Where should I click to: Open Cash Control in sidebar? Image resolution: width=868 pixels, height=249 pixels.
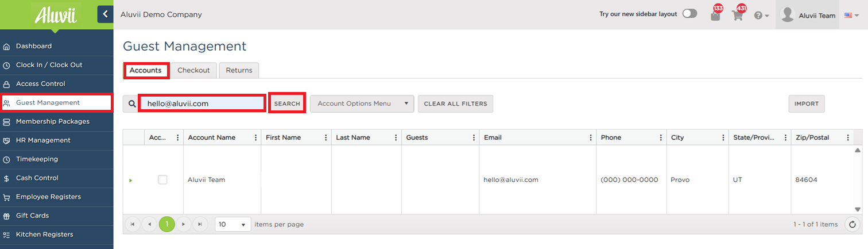point(56,178)
